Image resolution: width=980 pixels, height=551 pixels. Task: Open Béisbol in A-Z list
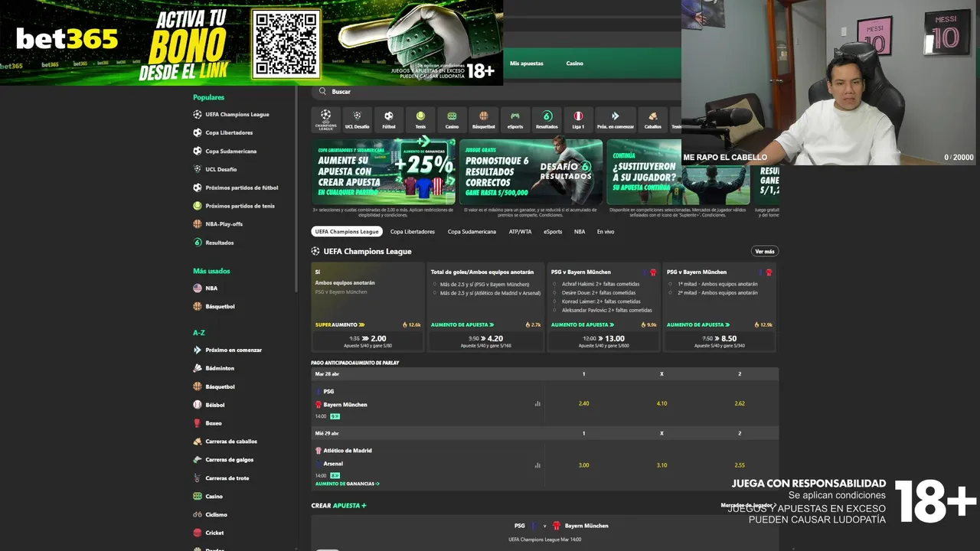click(214, 405)
